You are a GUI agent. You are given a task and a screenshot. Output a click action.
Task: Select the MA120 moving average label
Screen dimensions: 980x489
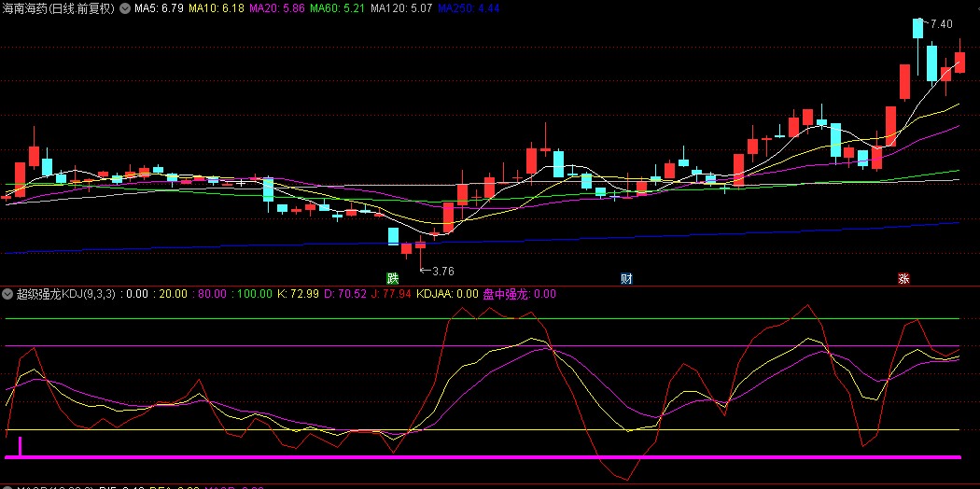point(400,8)
